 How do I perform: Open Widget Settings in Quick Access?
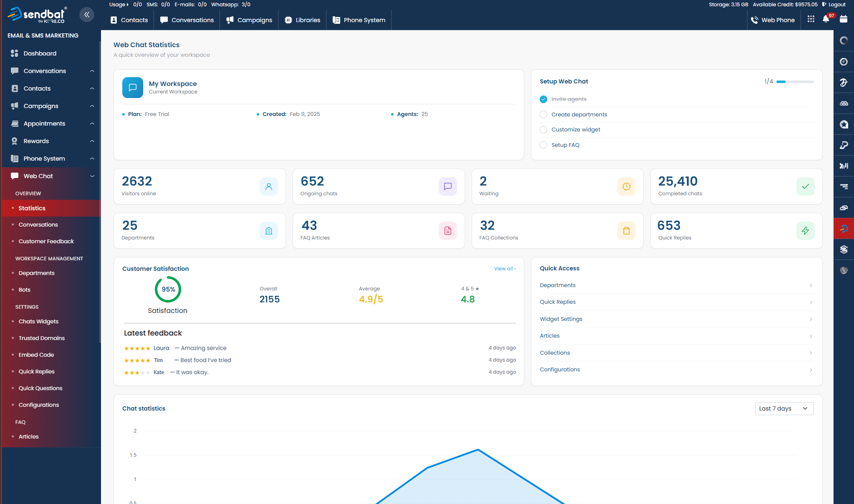[x=676, y=319]
